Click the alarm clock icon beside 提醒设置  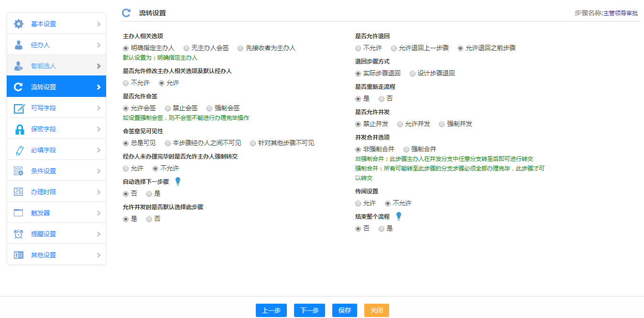pyautogui.click(x=19, y=234)
